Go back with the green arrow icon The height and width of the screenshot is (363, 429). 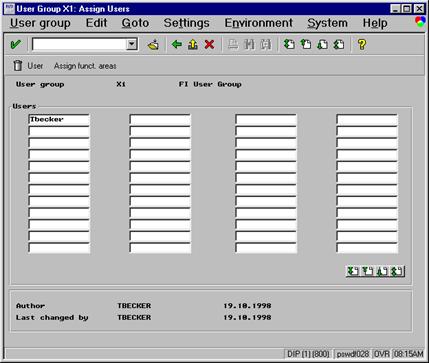pos(177,44)
